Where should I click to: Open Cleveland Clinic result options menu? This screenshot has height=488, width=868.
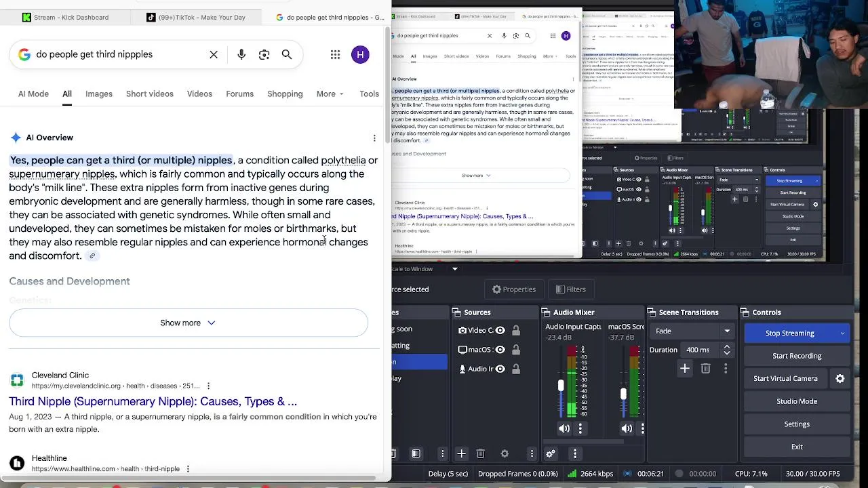click(208, 386)
